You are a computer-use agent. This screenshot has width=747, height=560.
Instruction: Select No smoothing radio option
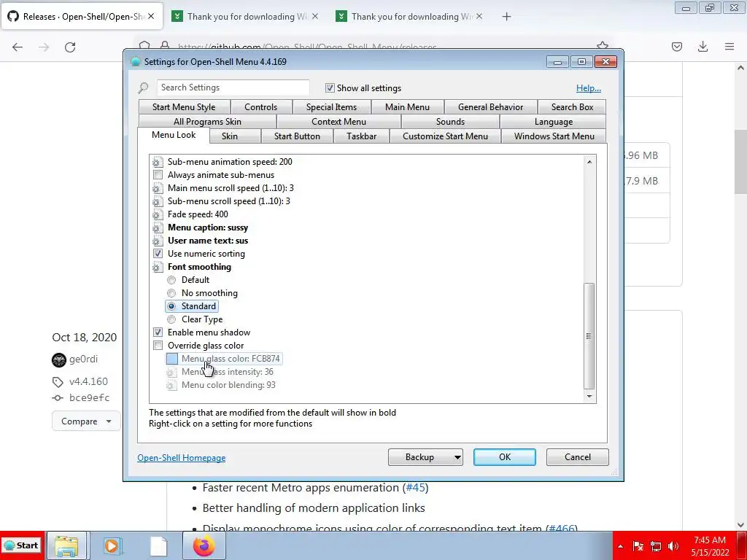coord(171,293)
